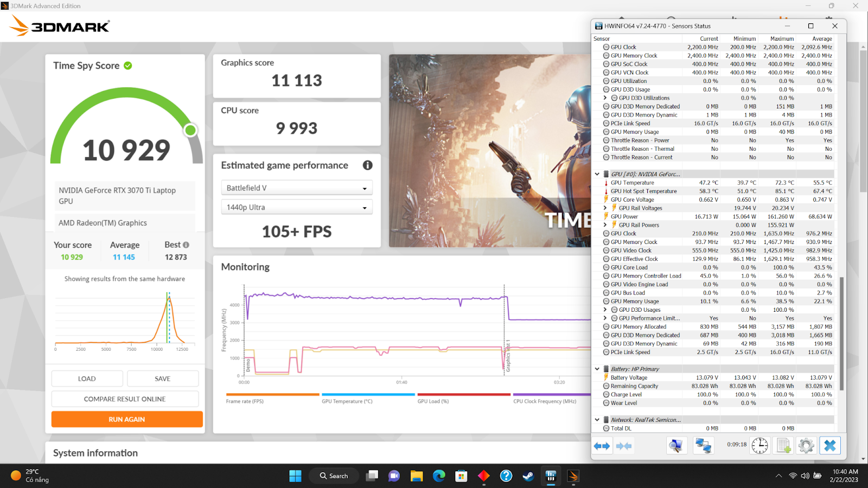This screenshot has height=488, width=868.
Task: Collapse Network: RealTek Semicon section
Action: coord(597,420)
